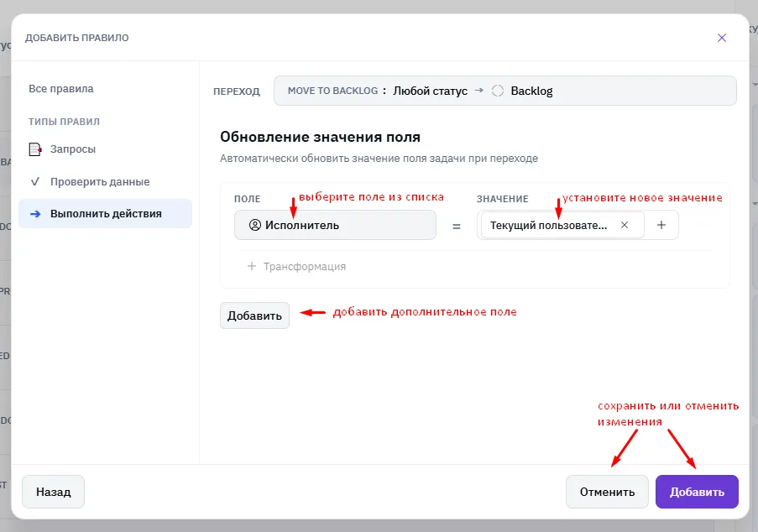This screenshot has width=758, height=532.
Task: Open the 'Все правила' section
Action: tap(61, 88)
